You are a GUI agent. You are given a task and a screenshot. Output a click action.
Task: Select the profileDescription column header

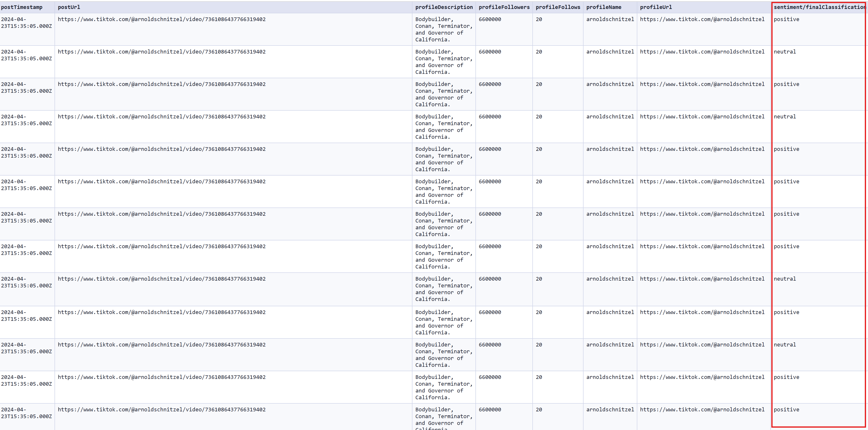click(x=444, y=7)
